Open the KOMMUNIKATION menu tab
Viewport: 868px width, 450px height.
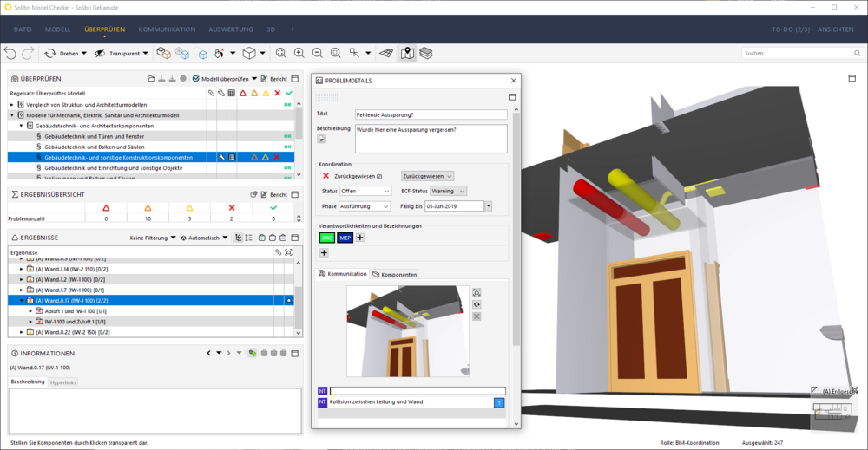(x=167, y=29)
